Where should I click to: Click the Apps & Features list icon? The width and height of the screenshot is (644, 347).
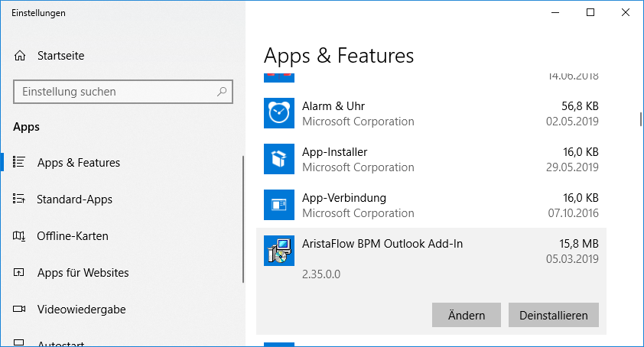[x=19, y=162]
